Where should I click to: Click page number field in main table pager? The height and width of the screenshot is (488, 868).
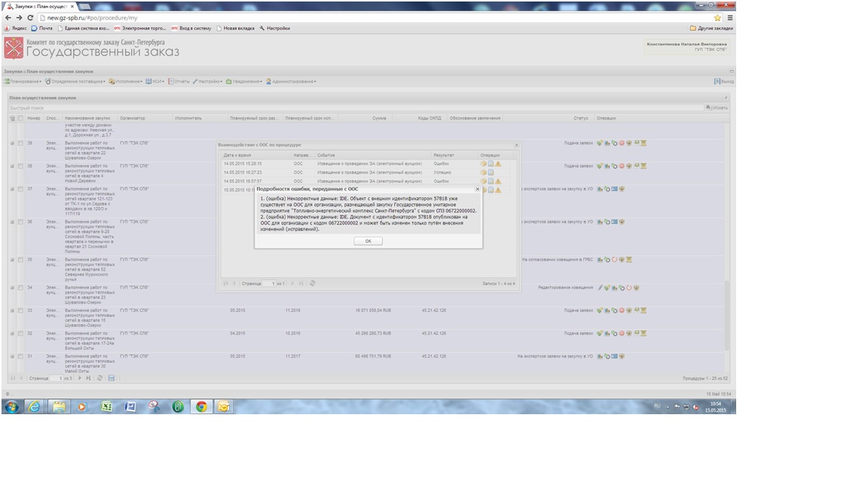pos(56,379)
